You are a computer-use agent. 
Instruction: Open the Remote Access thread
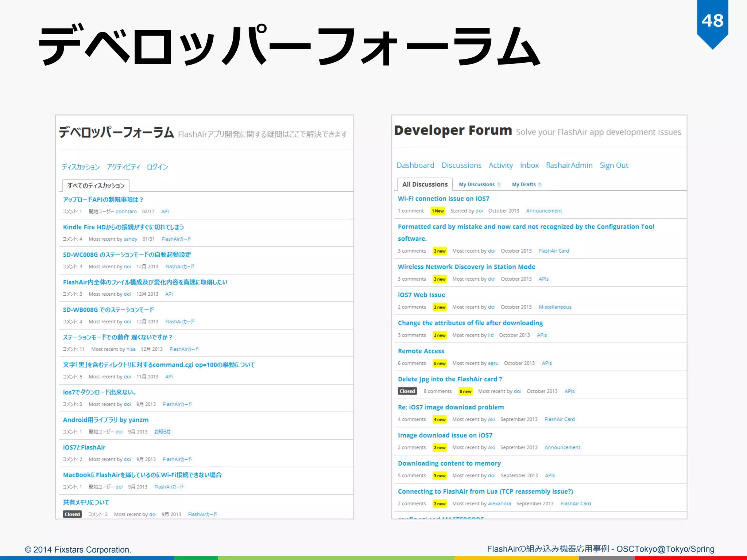click(421, 351)
